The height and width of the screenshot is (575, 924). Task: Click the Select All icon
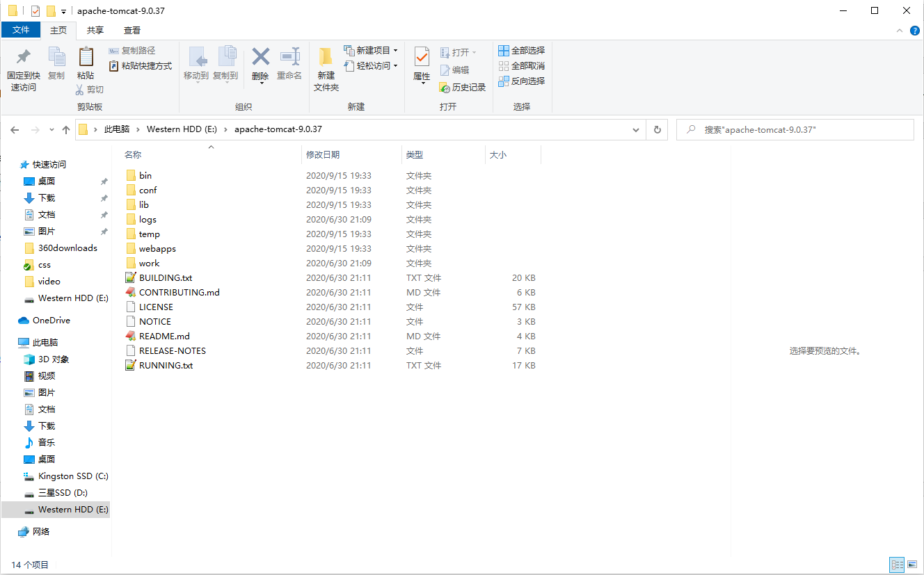pyautogui.click(x=504, y=51)
